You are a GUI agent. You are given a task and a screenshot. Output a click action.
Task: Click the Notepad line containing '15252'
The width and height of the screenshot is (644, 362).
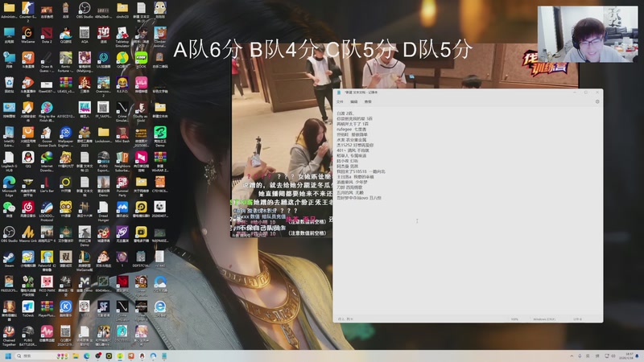tap(355, 145)
